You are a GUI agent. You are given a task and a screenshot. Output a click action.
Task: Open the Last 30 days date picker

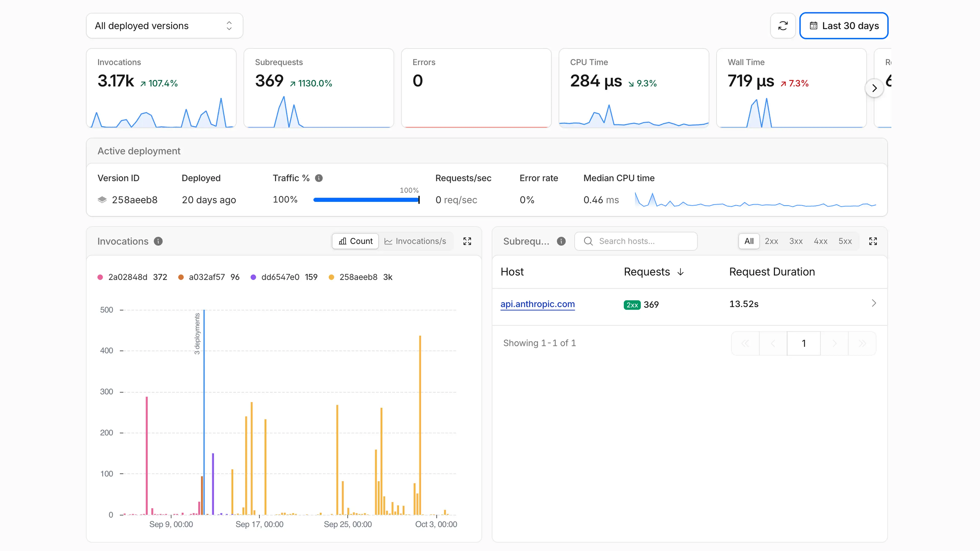tap(844, 26)
